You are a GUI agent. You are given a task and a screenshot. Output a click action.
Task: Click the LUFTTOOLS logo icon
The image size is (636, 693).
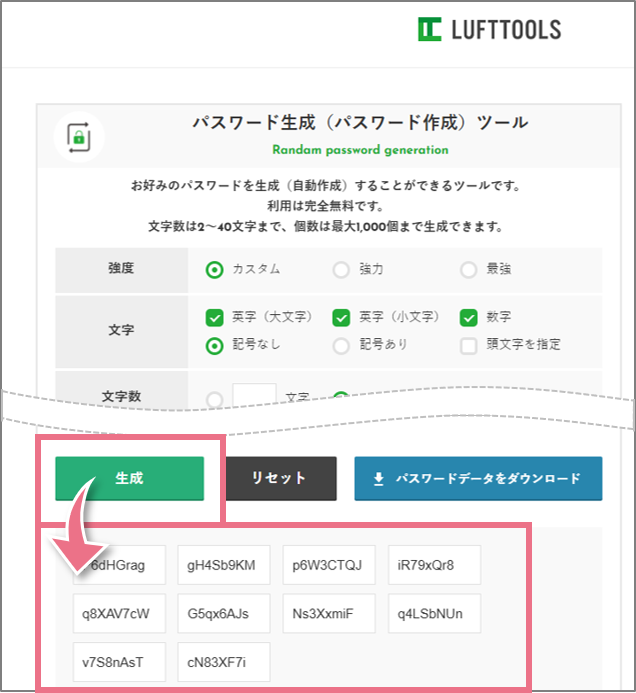point(429,29)
